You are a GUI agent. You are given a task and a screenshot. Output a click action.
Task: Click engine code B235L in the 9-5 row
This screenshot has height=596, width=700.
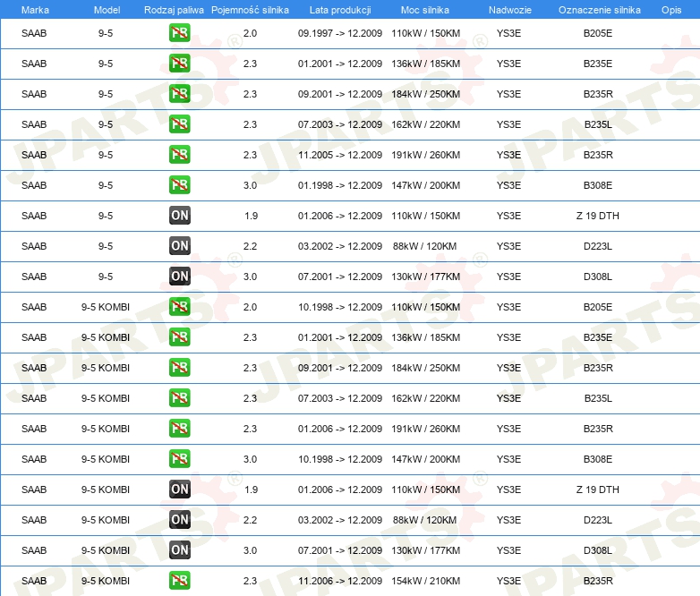[x=598, y=124]
